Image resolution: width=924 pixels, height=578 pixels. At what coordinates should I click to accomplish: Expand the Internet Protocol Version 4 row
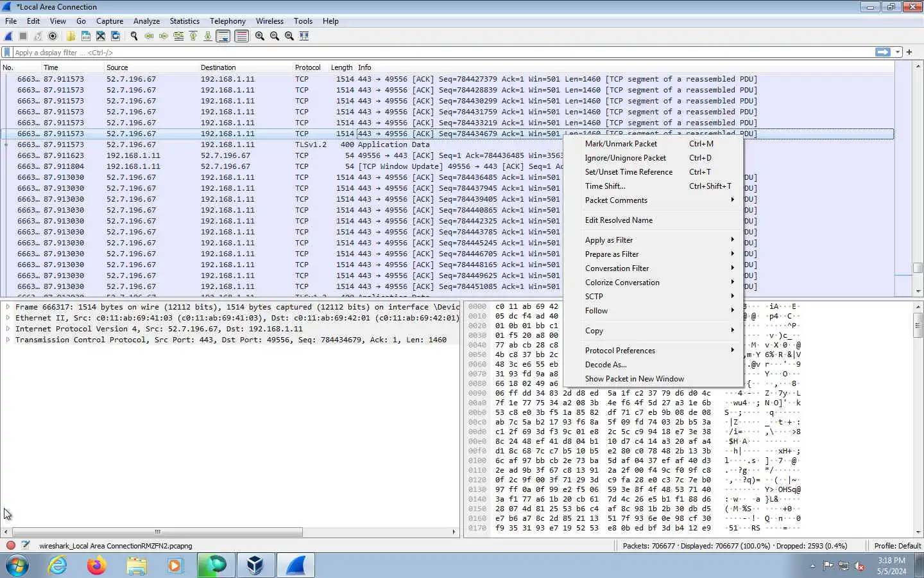click(8, 329)
